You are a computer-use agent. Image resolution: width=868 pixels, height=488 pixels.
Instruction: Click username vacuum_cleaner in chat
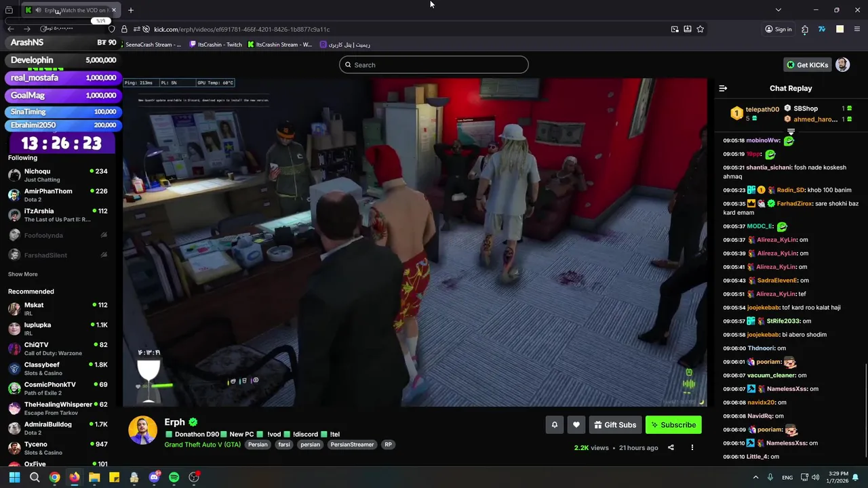(x=771, y=375)
